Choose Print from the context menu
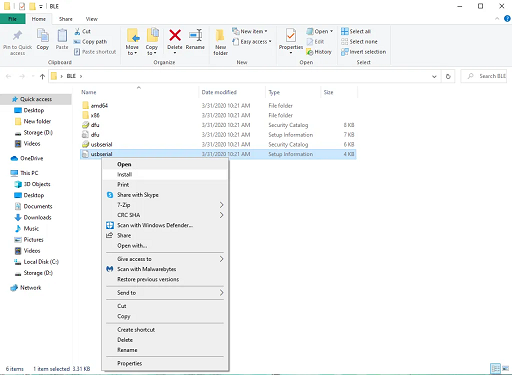This screenshot has height=375, width=512. coord(165,185)
